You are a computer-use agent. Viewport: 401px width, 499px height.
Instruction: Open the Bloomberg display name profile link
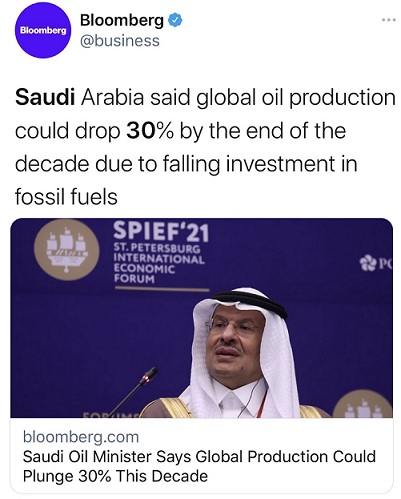tap(122, 21)
